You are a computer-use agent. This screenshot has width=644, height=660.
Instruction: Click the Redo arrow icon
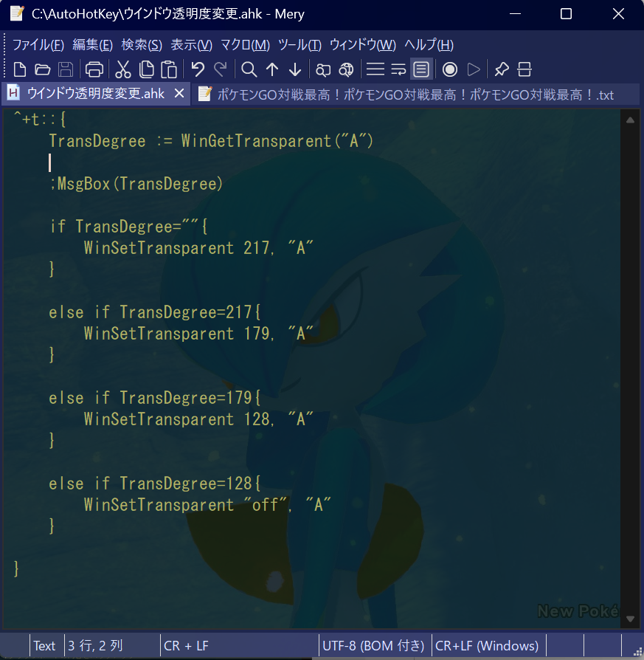point(221,69)
